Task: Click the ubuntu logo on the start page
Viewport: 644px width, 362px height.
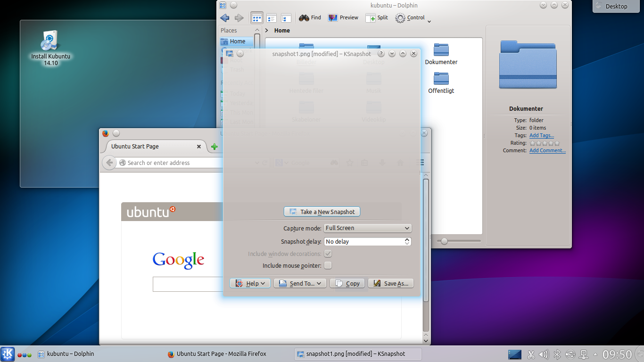Action: [x=151, y=212]
